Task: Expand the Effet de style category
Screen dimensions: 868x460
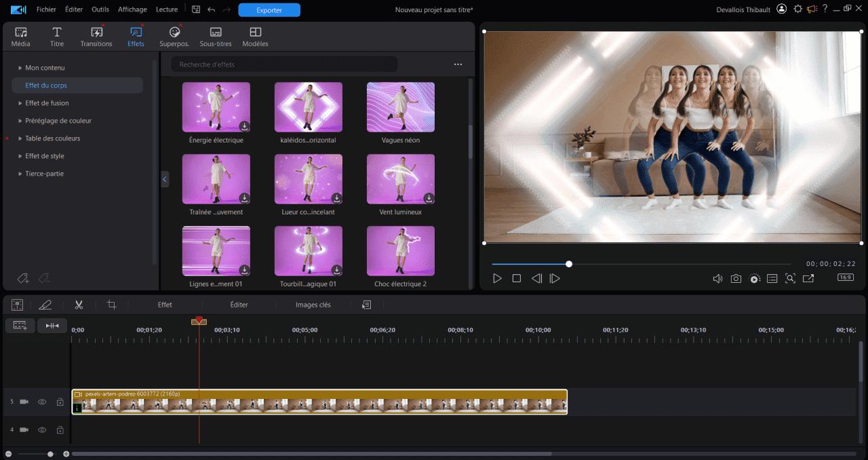Action: tap(44, 156)
